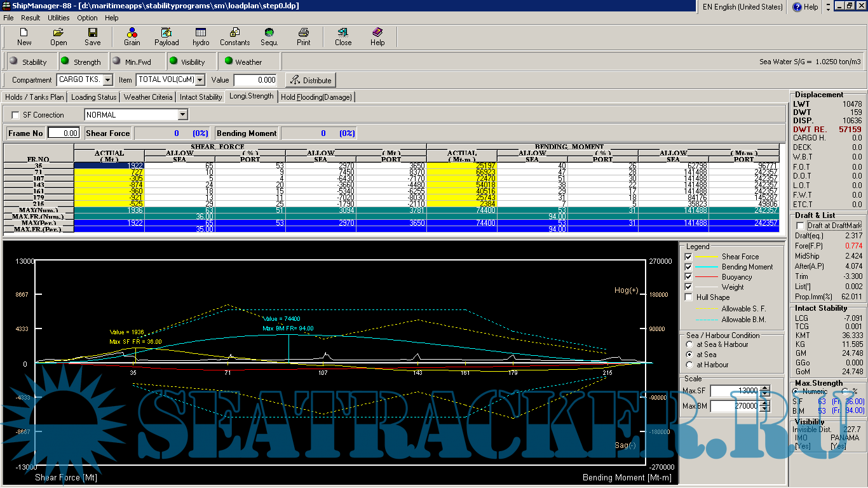Image resolution: width=868 pixels, height=488 pixels.
Task: Switch to the Intact Stability tab
Action: pos(201,97)
